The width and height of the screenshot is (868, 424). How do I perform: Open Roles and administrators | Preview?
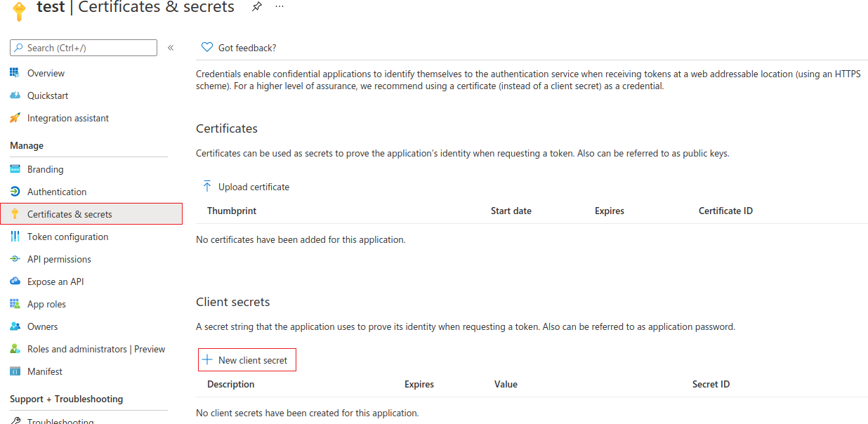[96, 349]
